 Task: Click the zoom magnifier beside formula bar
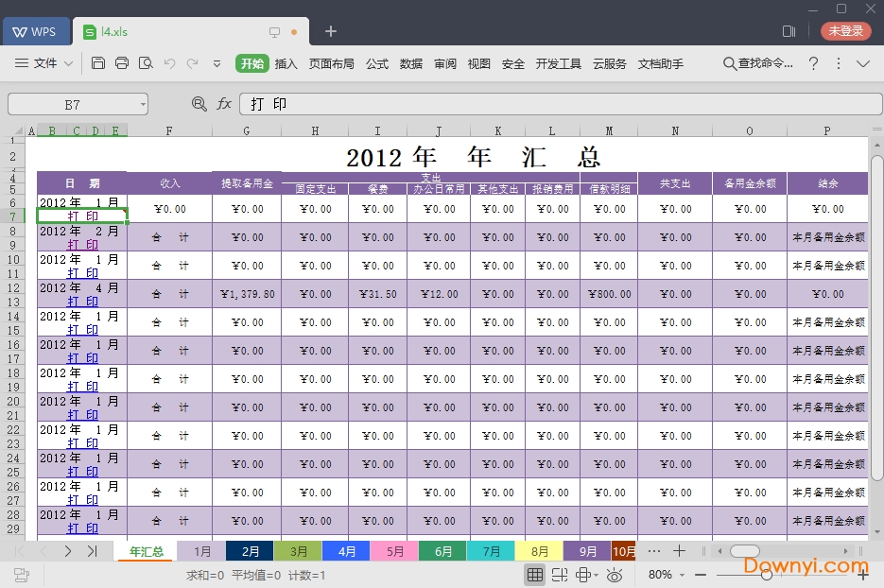(199, 104)
